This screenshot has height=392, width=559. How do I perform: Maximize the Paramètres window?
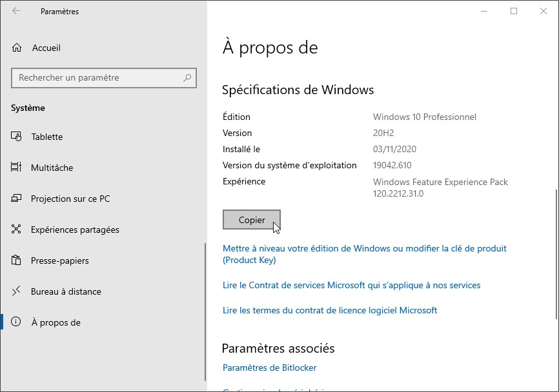coord(514,11)
